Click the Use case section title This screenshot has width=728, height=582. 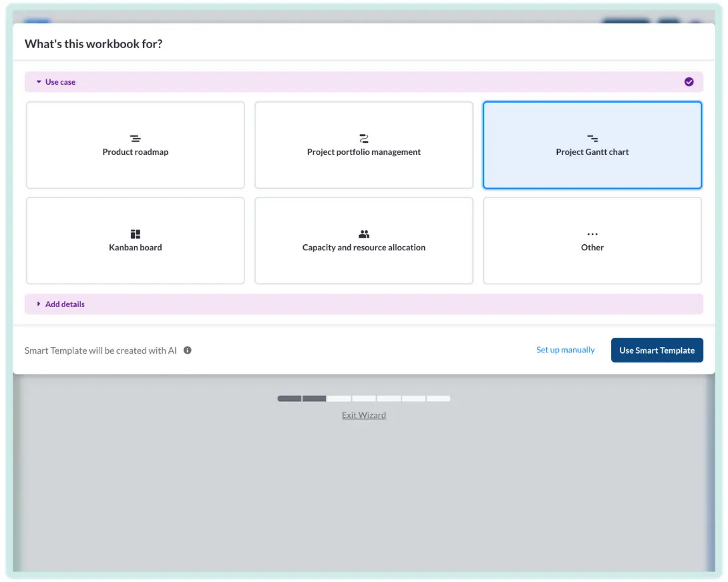point(60,81)
